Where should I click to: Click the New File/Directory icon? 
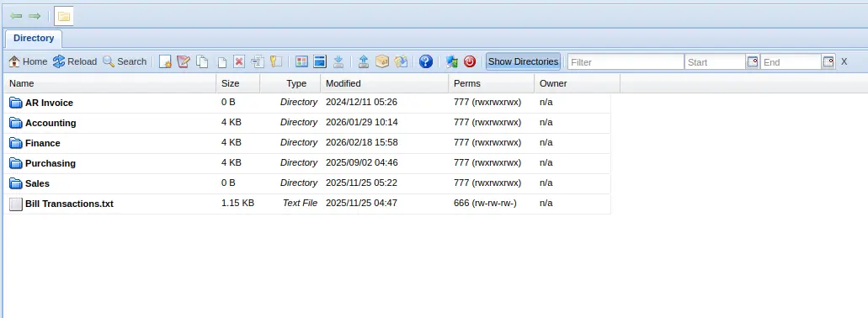click(165, 61)
